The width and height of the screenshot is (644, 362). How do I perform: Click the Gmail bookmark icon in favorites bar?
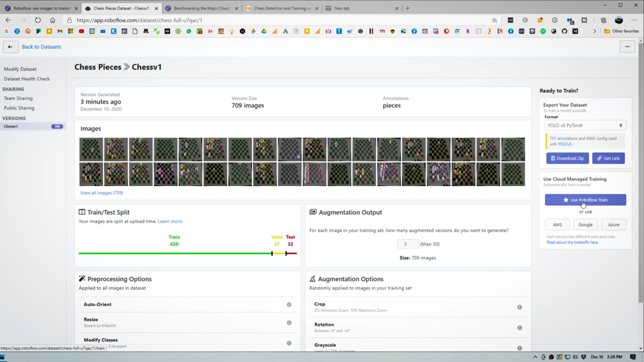tap(60, 31)
